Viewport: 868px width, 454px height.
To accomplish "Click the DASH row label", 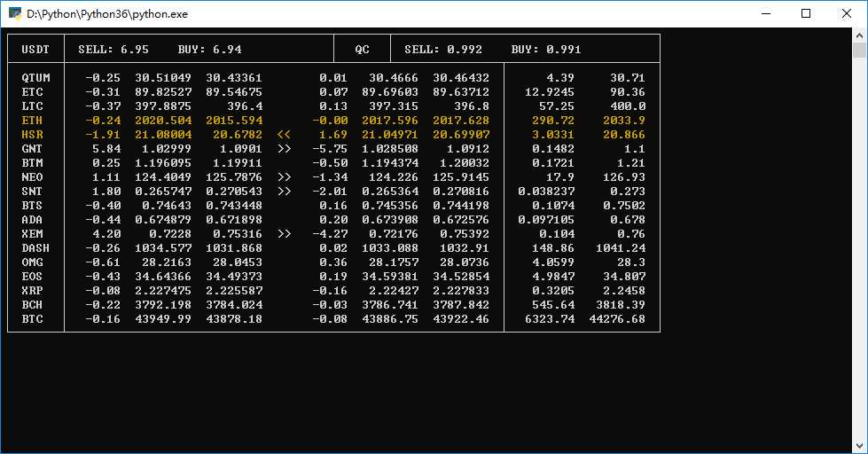I will click(x=35, y=248).
